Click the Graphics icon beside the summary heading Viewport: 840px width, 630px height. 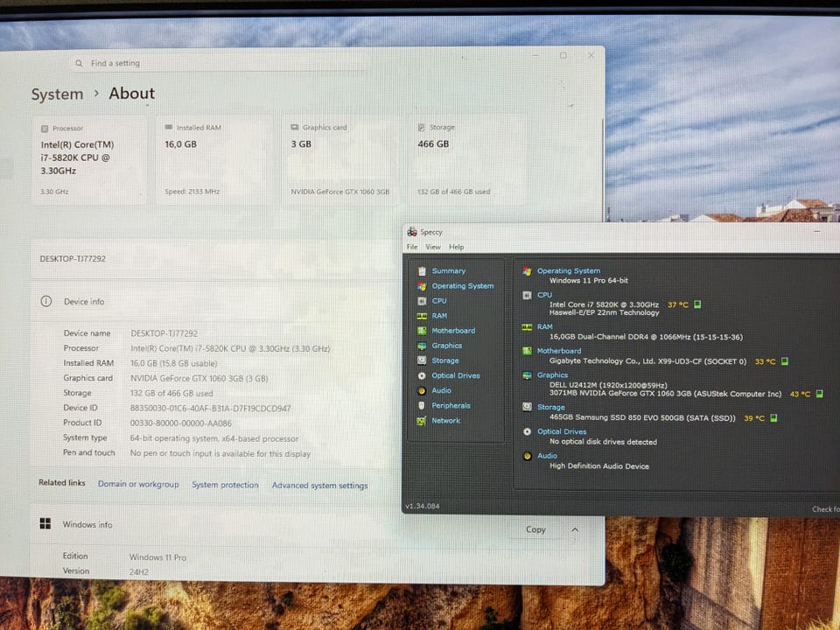pos(527,375)
